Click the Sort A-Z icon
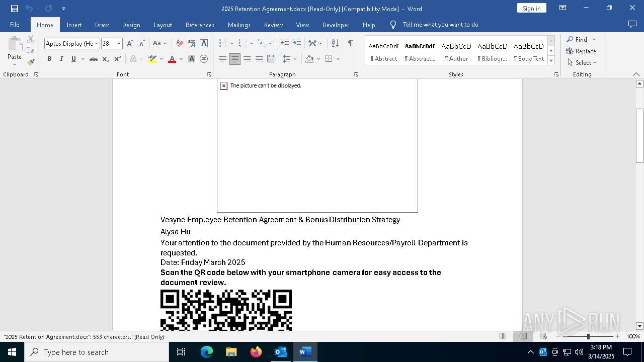 [x=335, y=44]
